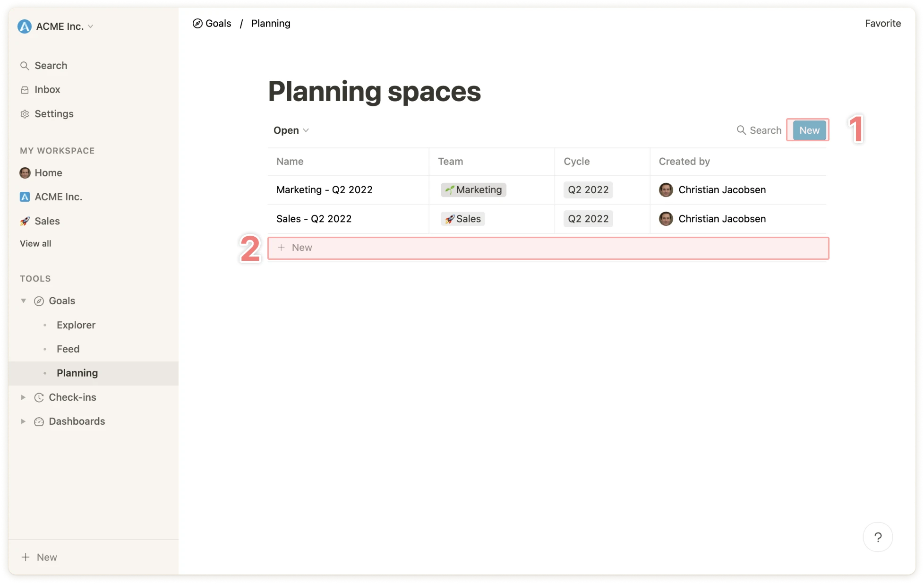Click the ACME Inc. workspace logo icon

pos(25,26)
